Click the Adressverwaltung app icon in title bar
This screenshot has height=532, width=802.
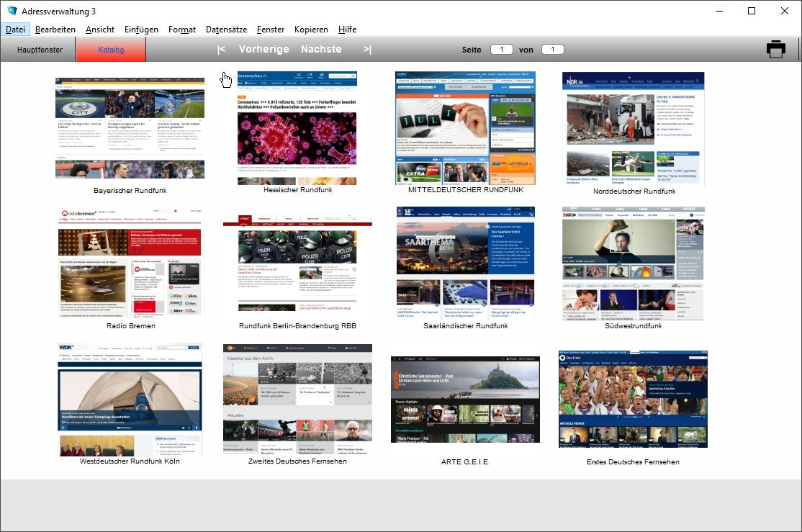coord(11,11)
